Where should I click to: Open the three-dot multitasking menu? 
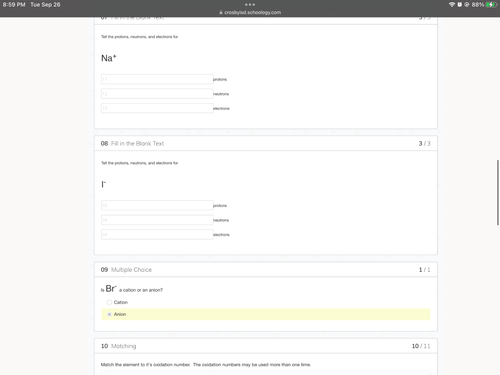click(250, 5)
